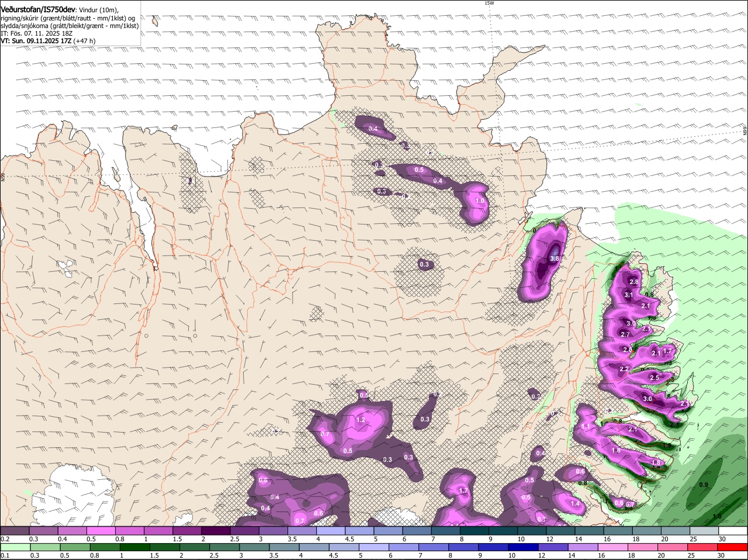Select purple-scale swatch between 1 and 1.5
Viewport: 748px width, 560px height.
click(158, 531)
